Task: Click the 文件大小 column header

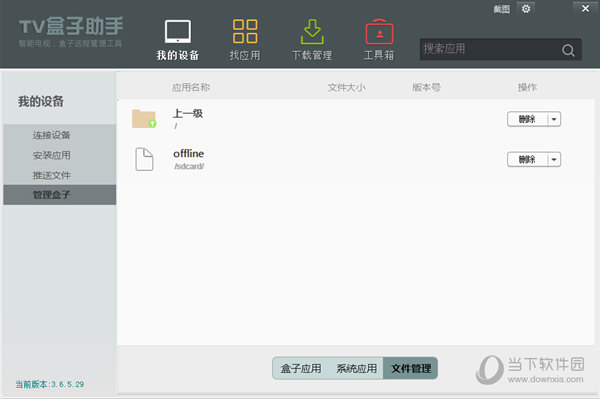Action: coord(347,88)
